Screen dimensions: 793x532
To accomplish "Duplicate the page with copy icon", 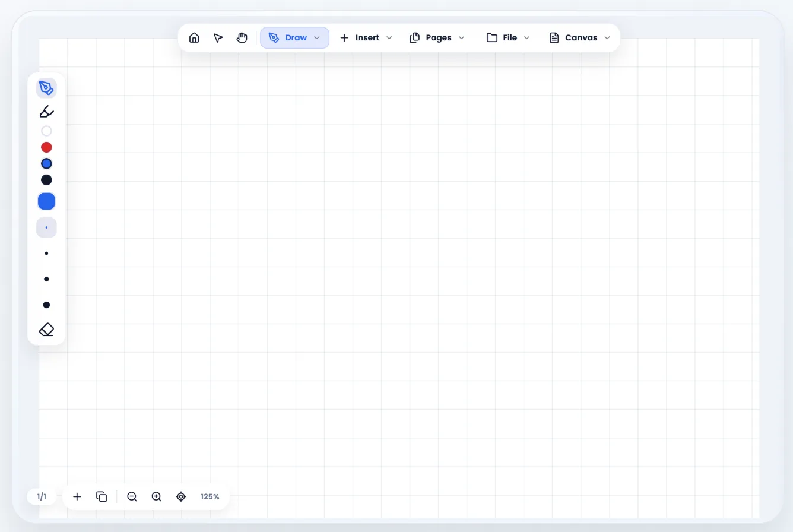I will click(101, 496).
